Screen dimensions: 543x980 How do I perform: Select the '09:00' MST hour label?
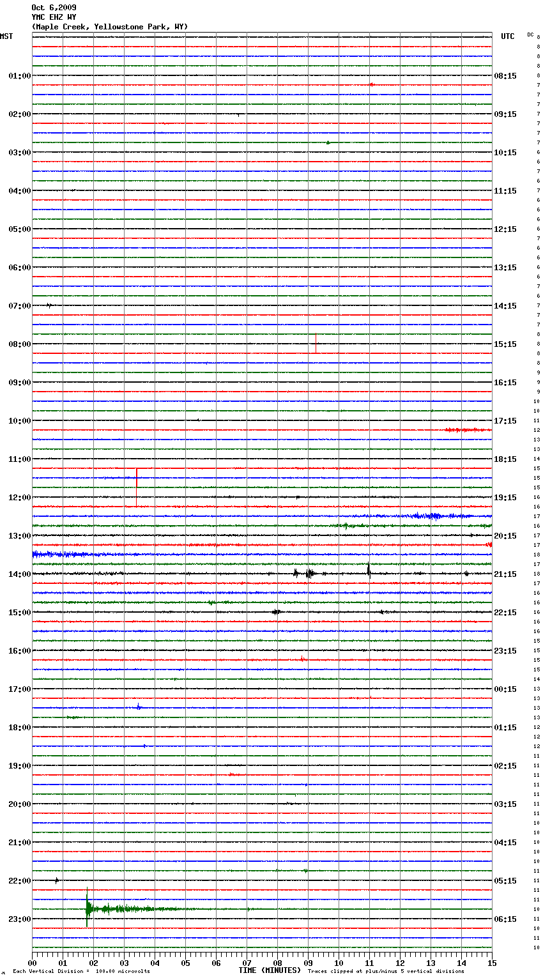[x=20, y=383]
